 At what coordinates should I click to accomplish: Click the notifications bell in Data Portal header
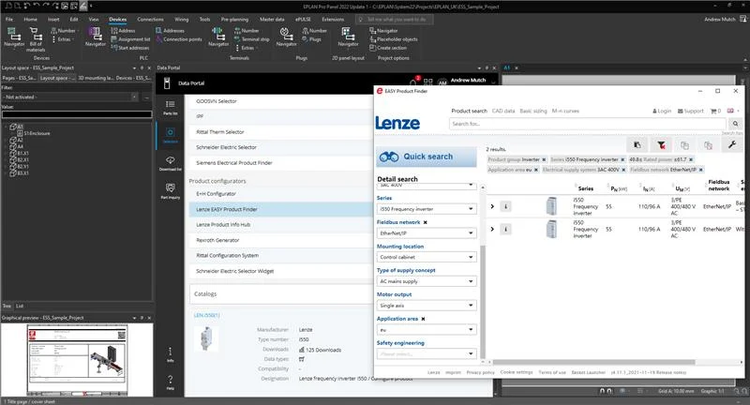pyautogui.click(x=414, y=81)
